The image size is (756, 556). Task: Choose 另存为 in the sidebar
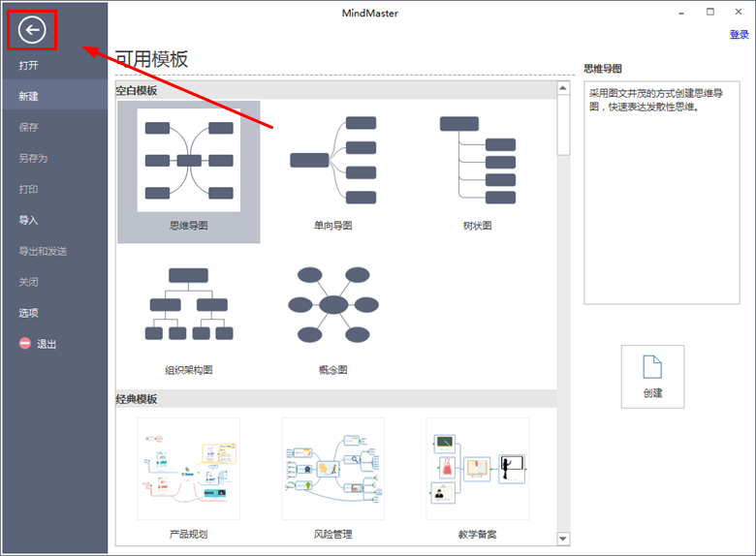(x=33, y=158)
